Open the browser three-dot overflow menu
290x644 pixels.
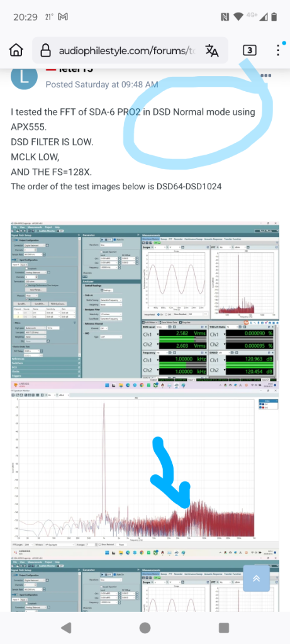(279, 50)
